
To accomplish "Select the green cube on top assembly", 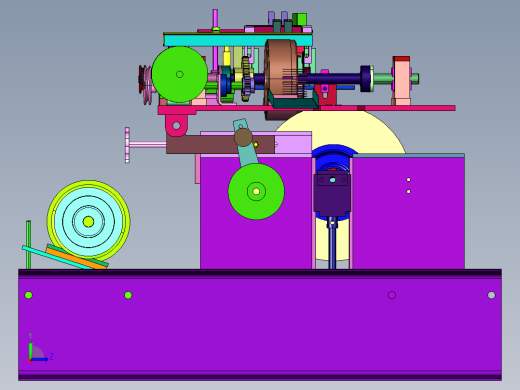I will pos(299,20).
